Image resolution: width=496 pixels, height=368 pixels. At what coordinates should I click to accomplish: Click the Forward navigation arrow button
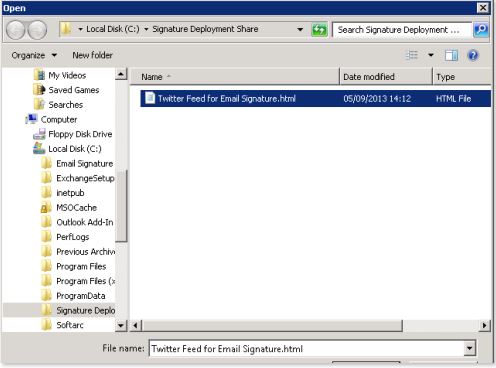(x=37, y=30)
